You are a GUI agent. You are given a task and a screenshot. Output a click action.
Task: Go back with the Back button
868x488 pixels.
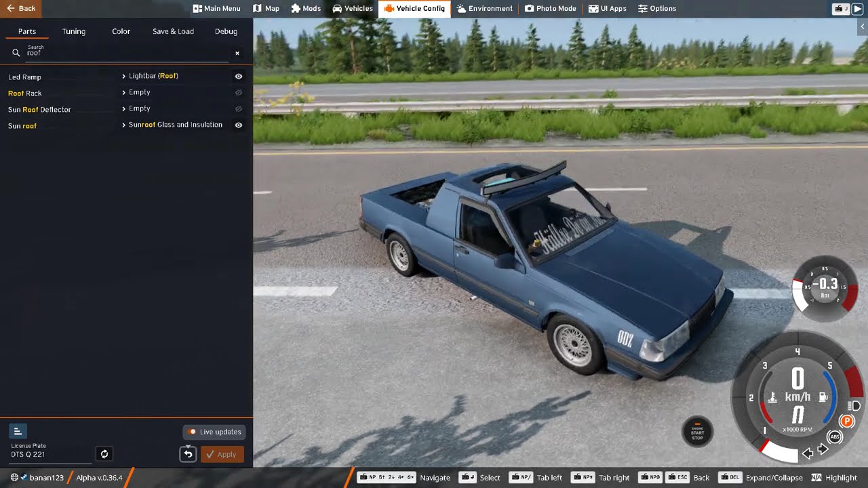point(20,8)
